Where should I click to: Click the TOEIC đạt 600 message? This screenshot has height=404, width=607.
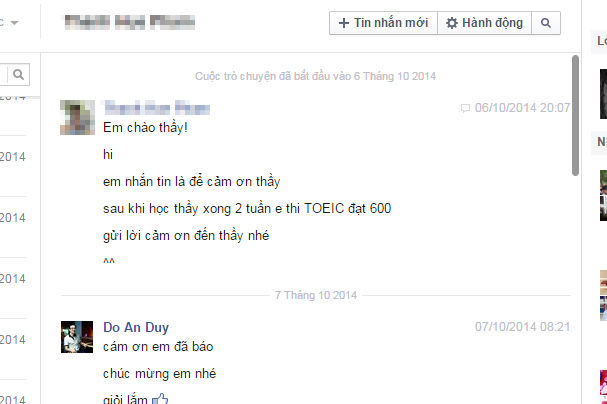(247, 209)
